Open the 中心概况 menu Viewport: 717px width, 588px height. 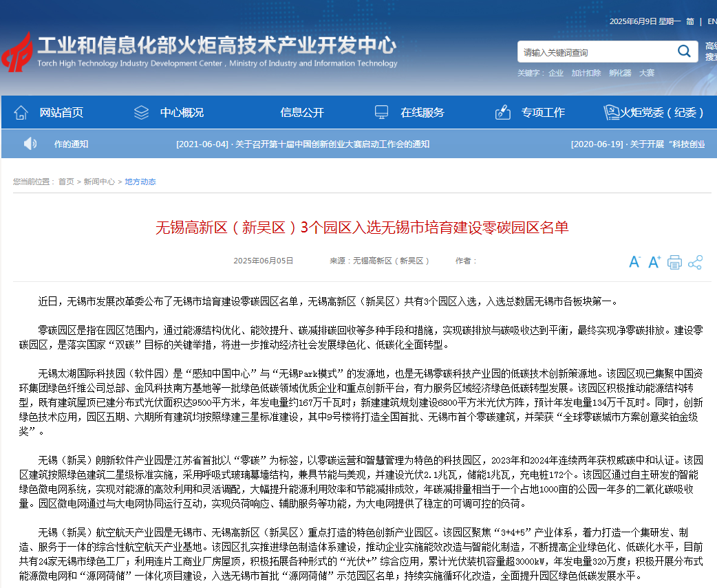pyautogui.click(x=182, y=112)
